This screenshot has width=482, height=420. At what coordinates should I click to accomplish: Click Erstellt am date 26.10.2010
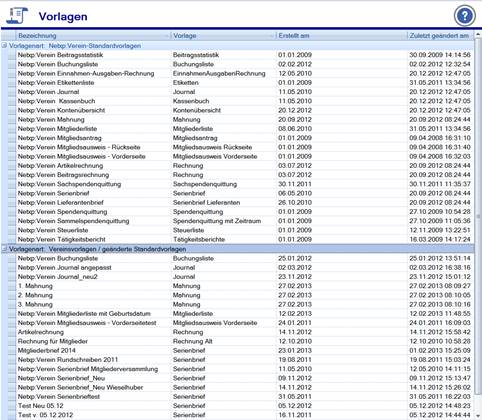point(295,203)
